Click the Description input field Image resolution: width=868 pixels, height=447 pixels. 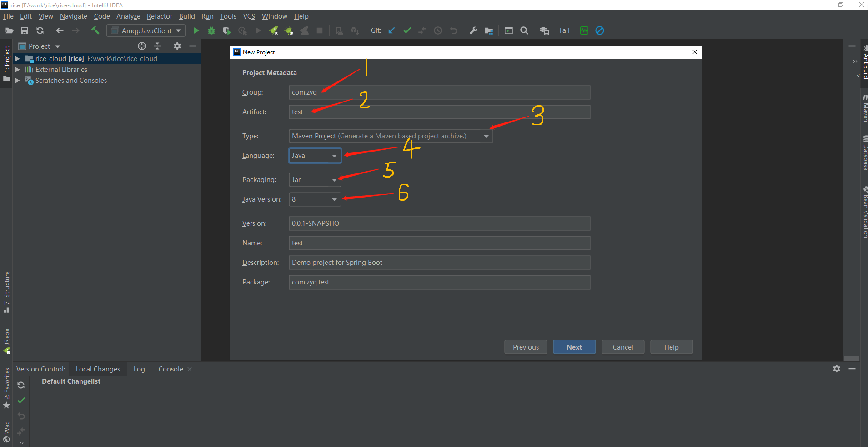[x=439, y=263]
